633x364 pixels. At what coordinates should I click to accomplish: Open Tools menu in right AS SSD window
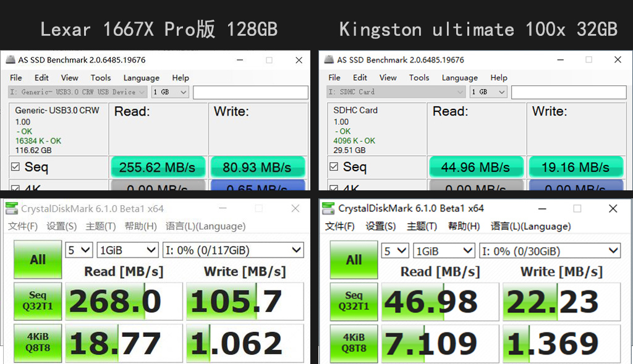click(419, 77)
